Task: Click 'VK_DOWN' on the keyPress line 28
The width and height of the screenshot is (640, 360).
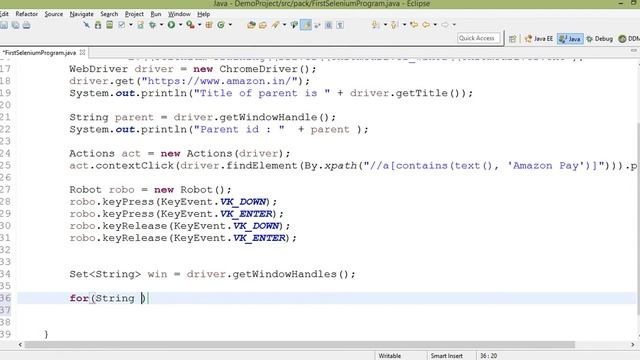Action: pyautogui.click(x=243, y=202)
